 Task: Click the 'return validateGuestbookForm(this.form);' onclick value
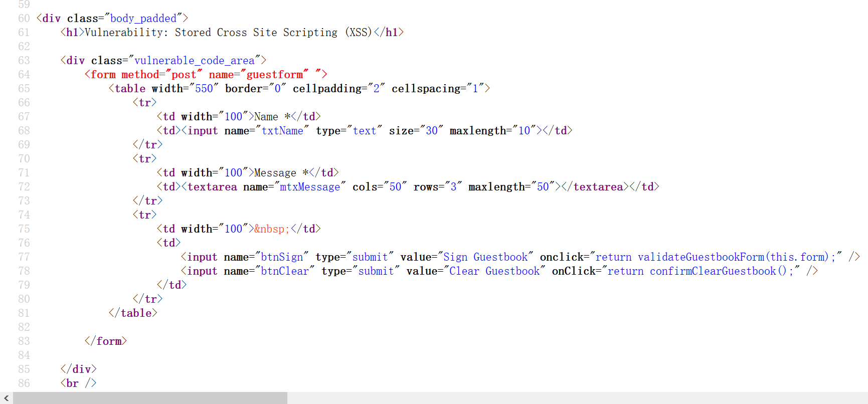tap(716, 257)
